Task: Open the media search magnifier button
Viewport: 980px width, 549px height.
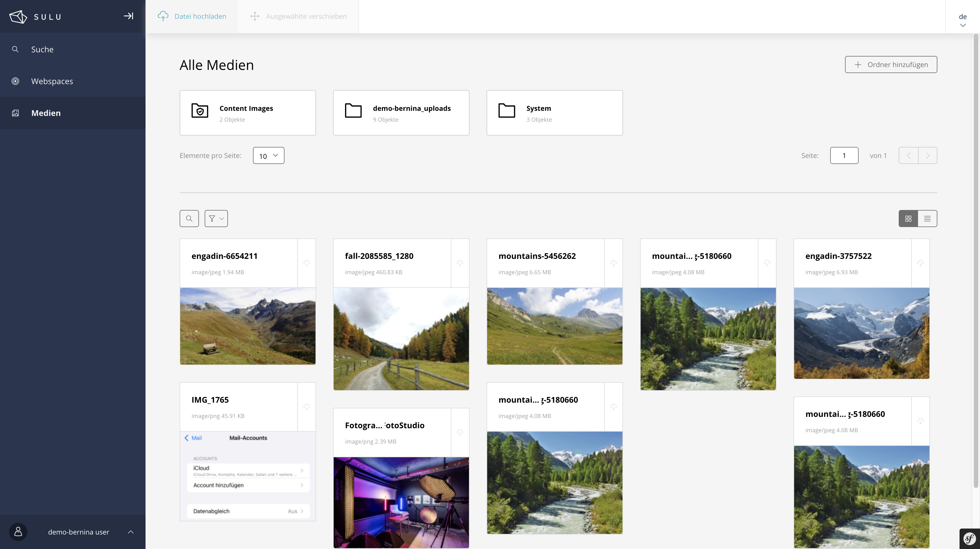Action: click(189, 219)
